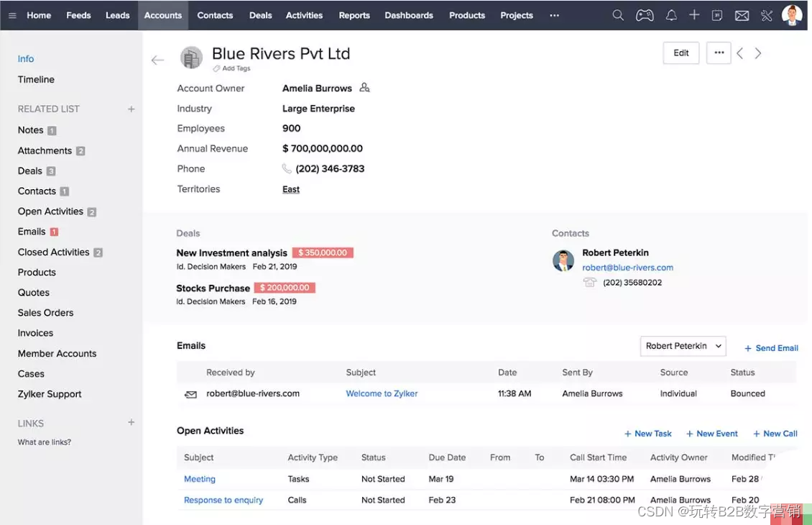Viewport: 812px width, 525px height.
Task: Open the Welcome to Zylker email
Action: click(x=382, y=393)
